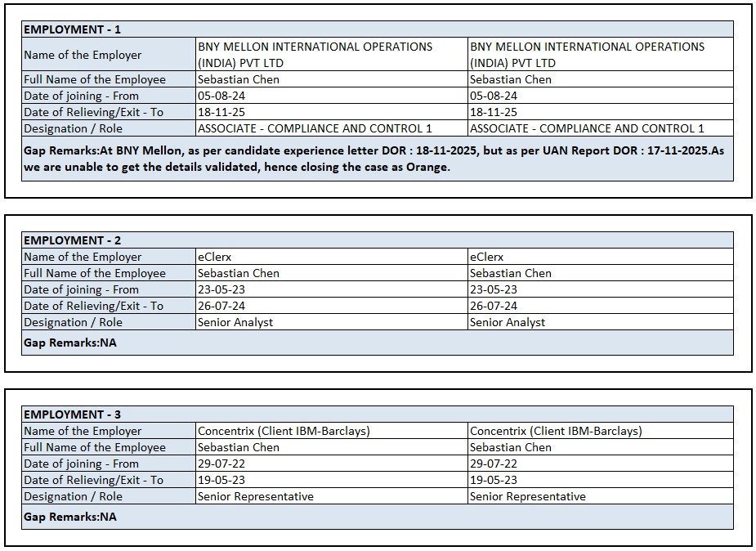This screenshot has height=551, width=756.
Task: Click 'Date of Relieving/Exit - To' label in Employment 3
Action: pyautogui.click(x=94, y=480)
